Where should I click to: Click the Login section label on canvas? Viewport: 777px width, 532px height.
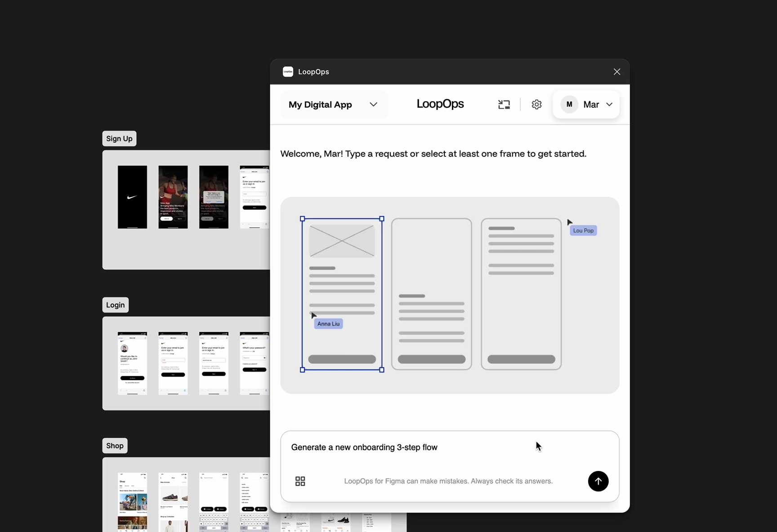(116, 305)
